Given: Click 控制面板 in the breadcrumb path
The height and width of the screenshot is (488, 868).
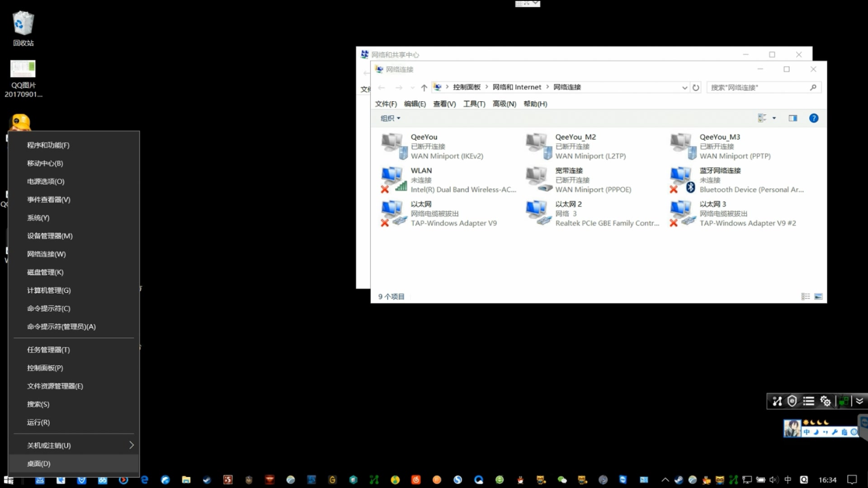Looking at the screenshot, I should click(467, 87).
